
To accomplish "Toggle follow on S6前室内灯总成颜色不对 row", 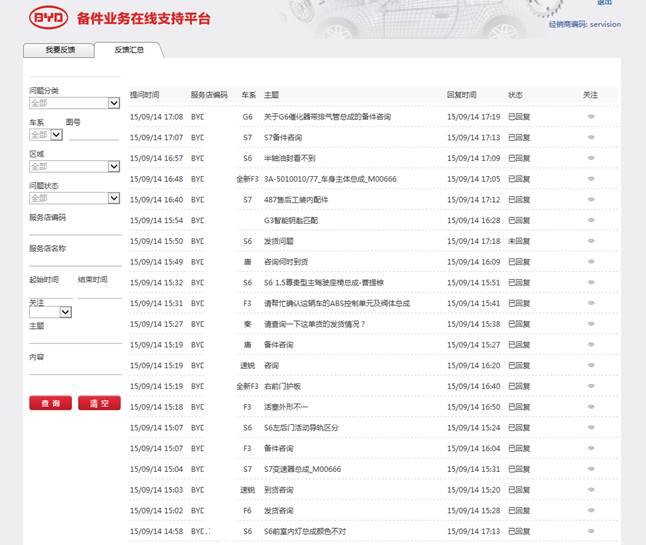I will (x=590, y=531).
